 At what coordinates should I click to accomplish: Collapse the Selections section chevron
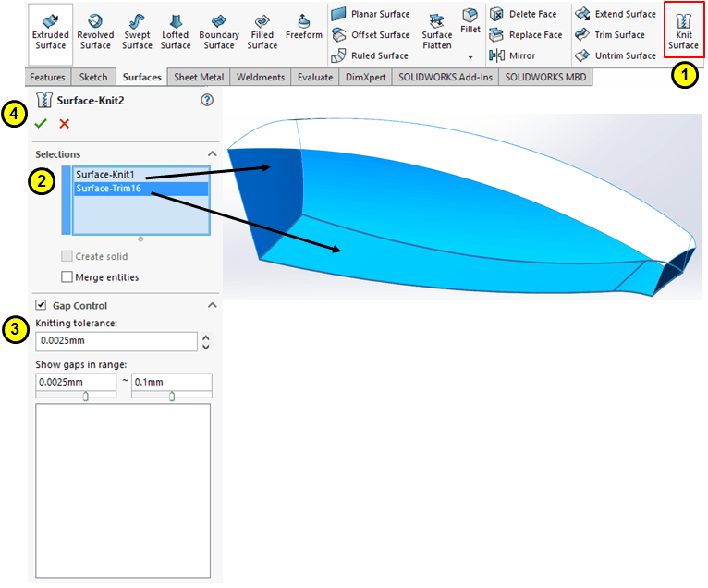pos(212,154)
